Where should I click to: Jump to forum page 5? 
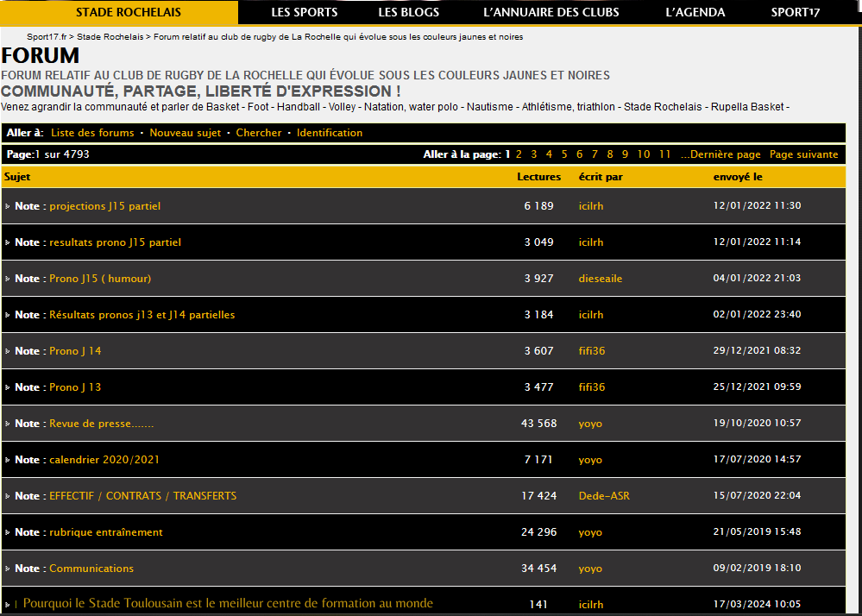[x=564, y=154]
